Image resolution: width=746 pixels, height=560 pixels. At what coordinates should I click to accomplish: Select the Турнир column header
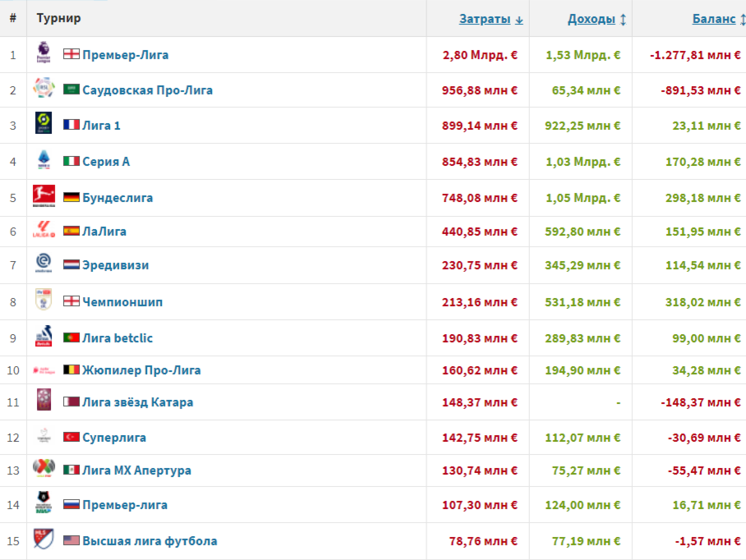click(x=58, y=18)
